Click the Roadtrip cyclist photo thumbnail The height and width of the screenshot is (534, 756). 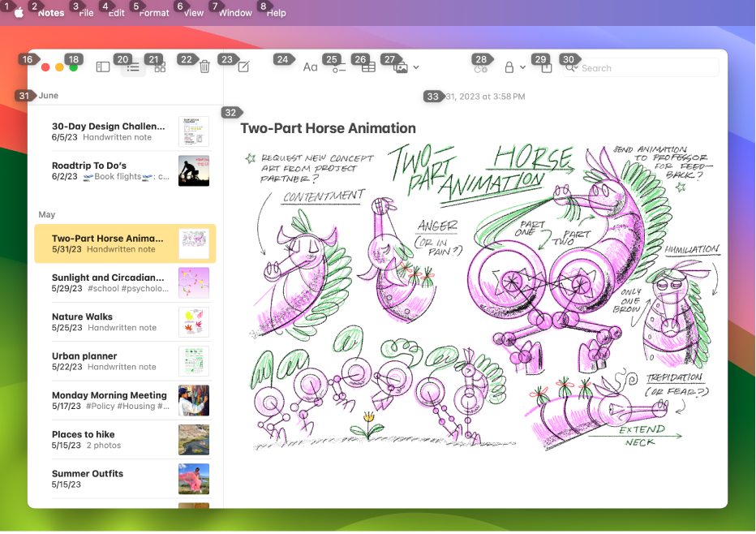tap(194, 170)
